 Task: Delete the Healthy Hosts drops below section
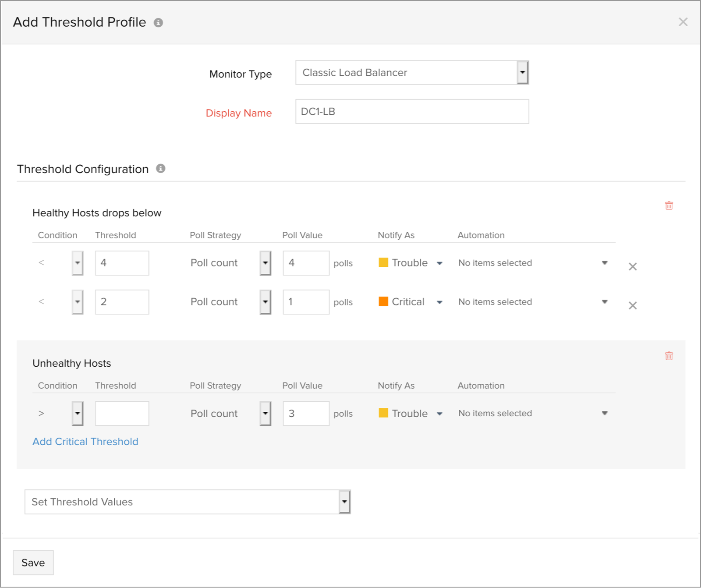[x=669, y=205]
